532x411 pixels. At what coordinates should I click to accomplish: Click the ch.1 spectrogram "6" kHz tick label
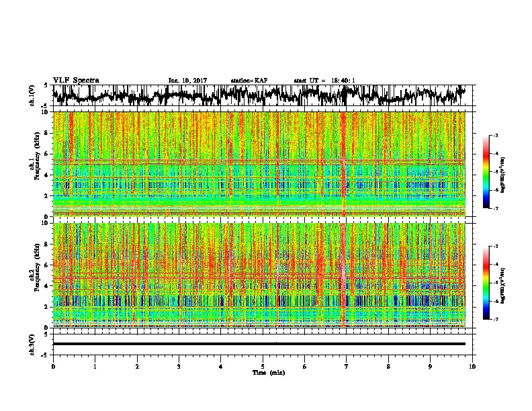click(x=47, y=154)
